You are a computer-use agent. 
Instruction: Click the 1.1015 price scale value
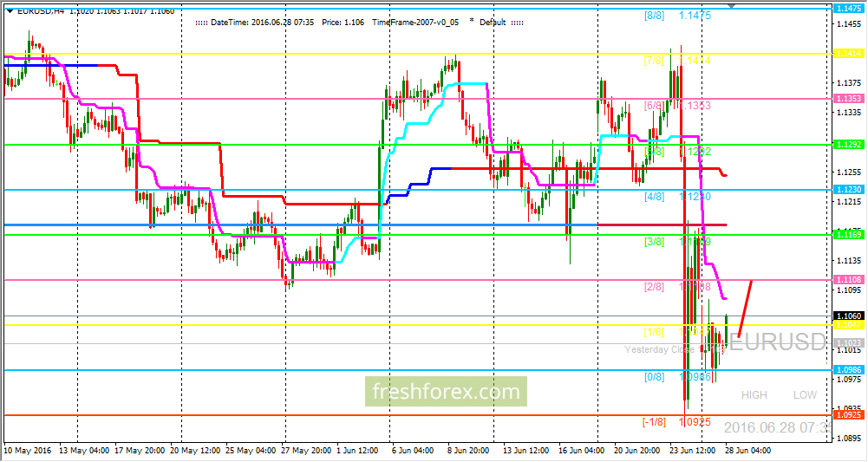point(850,350)
